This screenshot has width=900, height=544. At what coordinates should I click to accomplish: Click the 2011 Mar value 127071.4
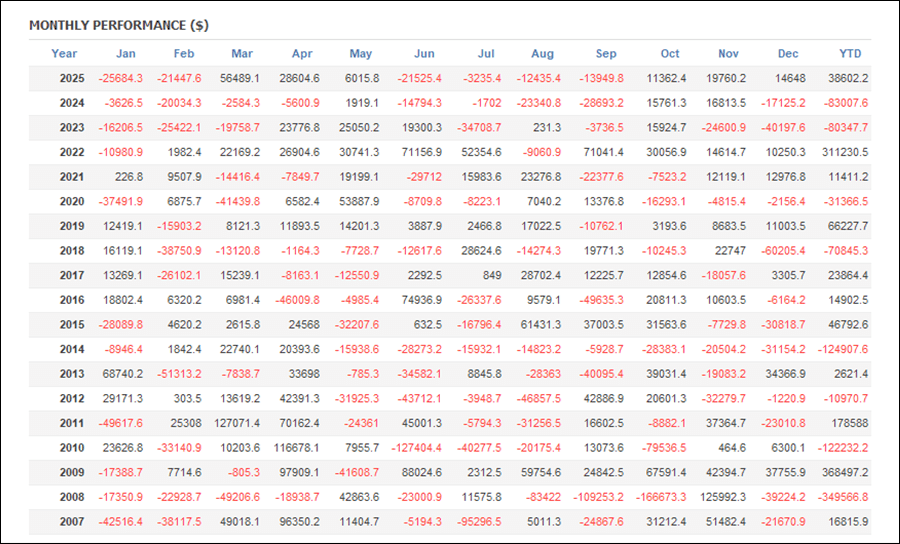[x=235, y=423]
